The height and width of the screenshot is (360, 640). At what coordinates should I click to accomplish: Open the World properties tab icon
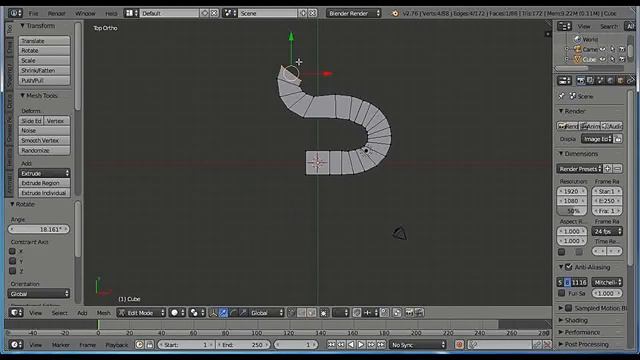tap(610, 81)
